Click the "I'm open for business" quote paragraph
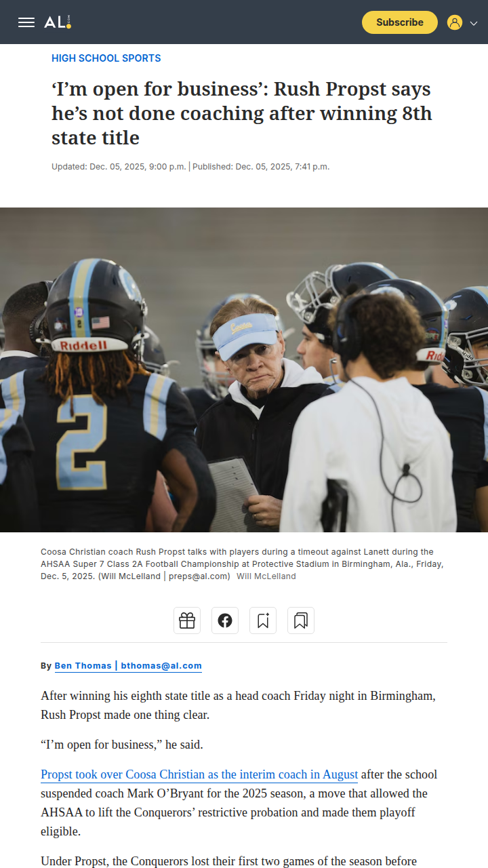Viewport: 488px width, 868px height. pos(122,745)
